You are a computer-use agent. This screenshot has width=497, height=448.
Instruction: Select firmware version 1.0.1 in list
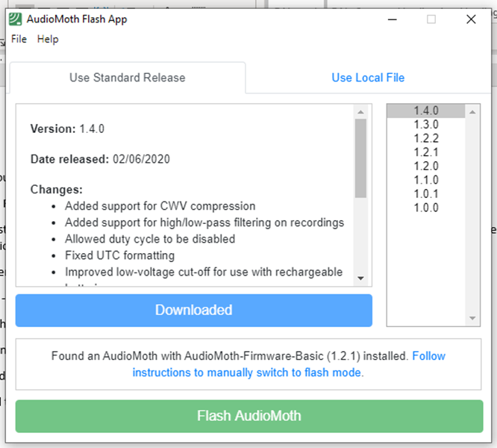pyautogui.click(x=426, y=193)
